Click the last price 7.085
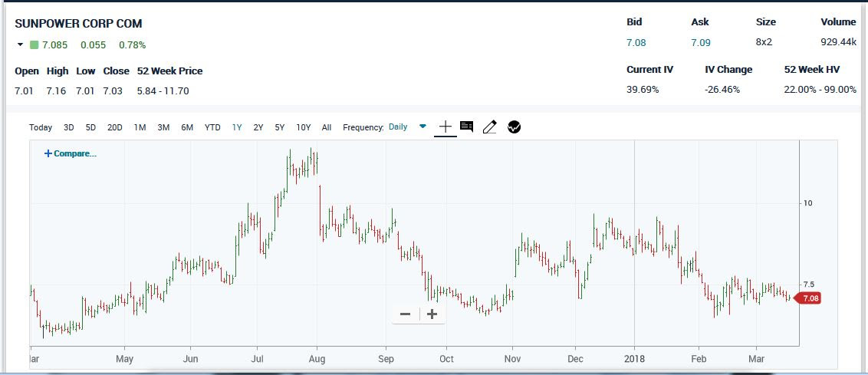The height and width of the screenshot is (375, 868). [54, 45]
